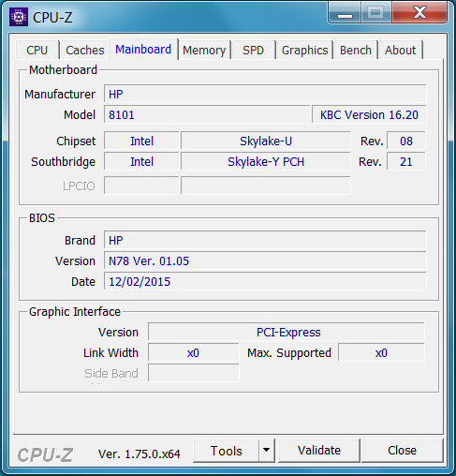
Task: Click the BIOS Date field 12/02/2015
Action: coord(265,281)
